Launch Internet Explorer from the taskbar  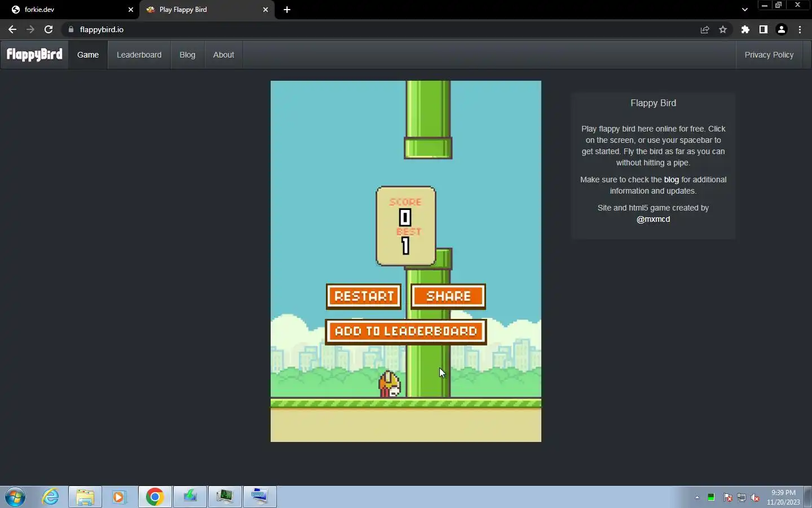coord(51,497)
